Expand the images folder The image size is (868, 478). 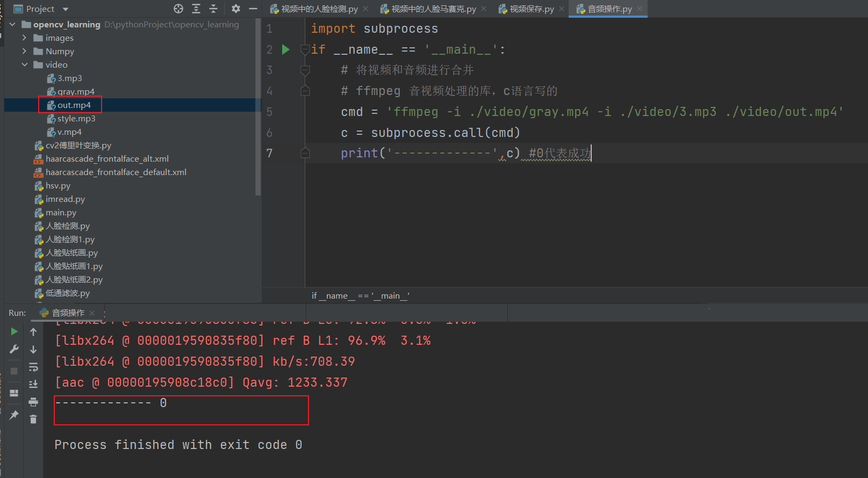point(24,38)
